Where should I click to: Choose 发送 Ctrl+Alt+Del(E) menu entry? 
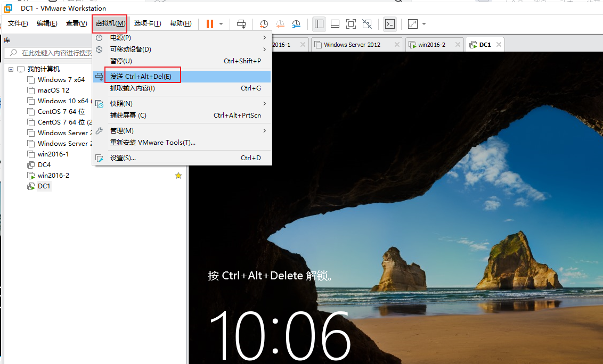pyautogui.click(x=182, y=77)
